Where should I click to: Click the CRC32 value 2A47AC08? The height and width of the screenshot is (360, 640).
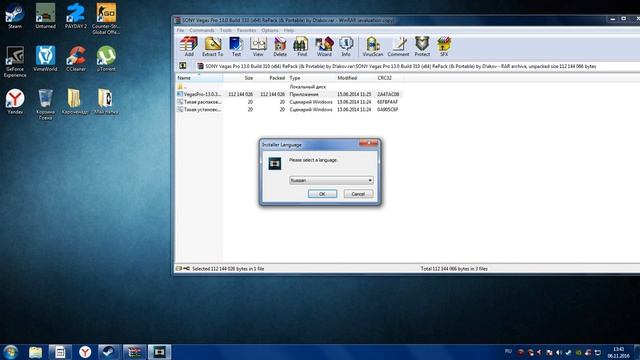click(x=388, y=94)
